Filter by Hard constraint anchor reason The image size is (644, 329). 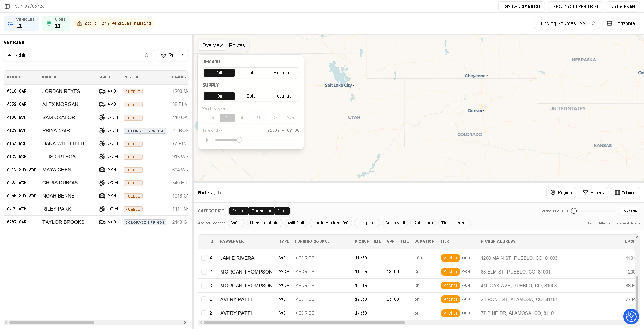(x=265, y=223)
